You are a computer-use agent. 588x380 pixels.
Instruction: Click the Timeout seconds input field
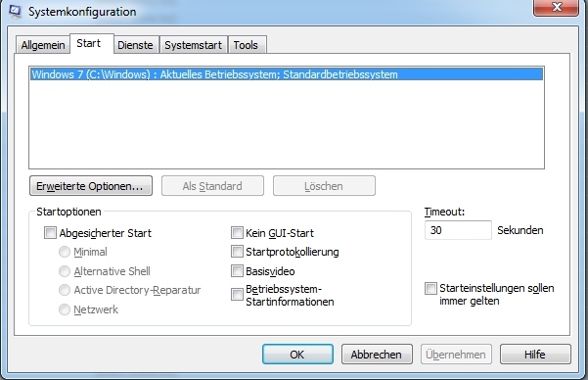[x=458, y=230]
